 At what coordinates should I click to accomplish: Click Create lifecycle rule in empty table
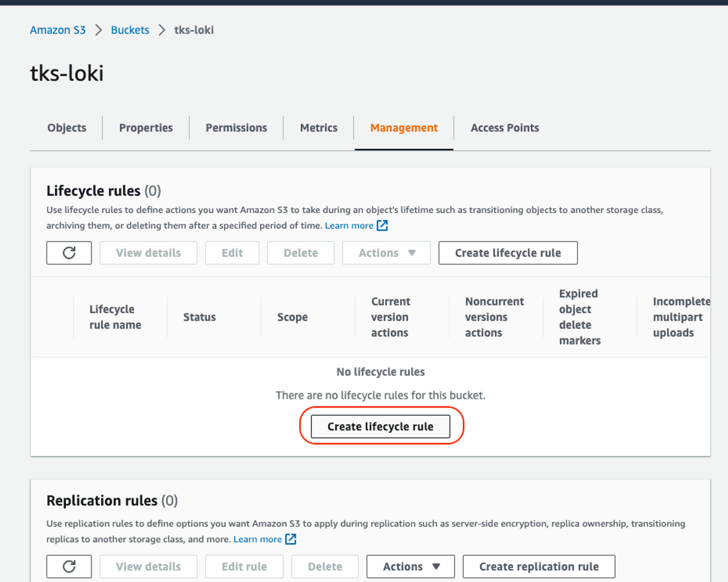coord(380,426)
